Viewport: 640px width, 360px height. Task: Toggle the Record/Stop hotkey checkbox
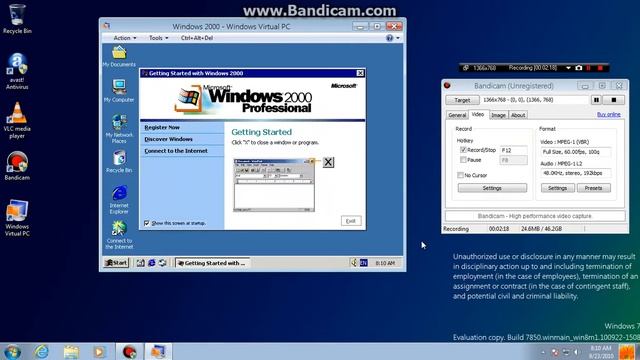[463, 150]
